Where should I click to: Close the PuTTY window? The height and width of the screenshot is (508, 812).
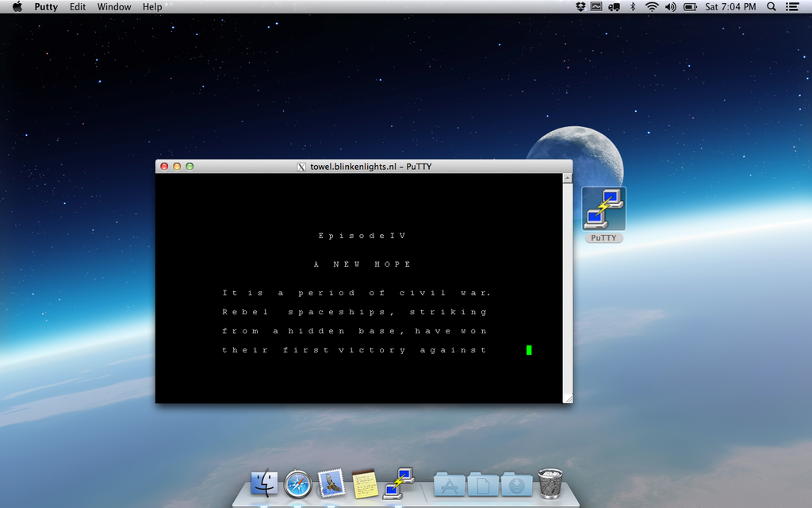tap(164, 167)
